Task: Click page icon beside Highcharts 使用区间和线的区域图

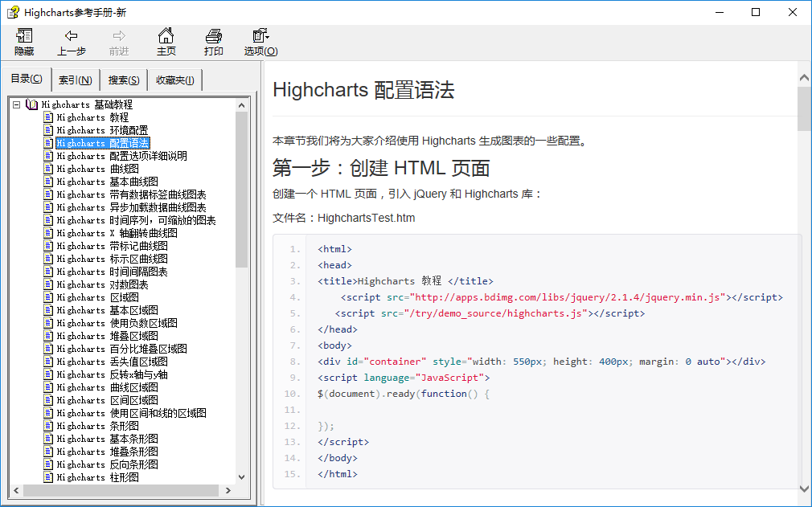Action: click(48, 413)
